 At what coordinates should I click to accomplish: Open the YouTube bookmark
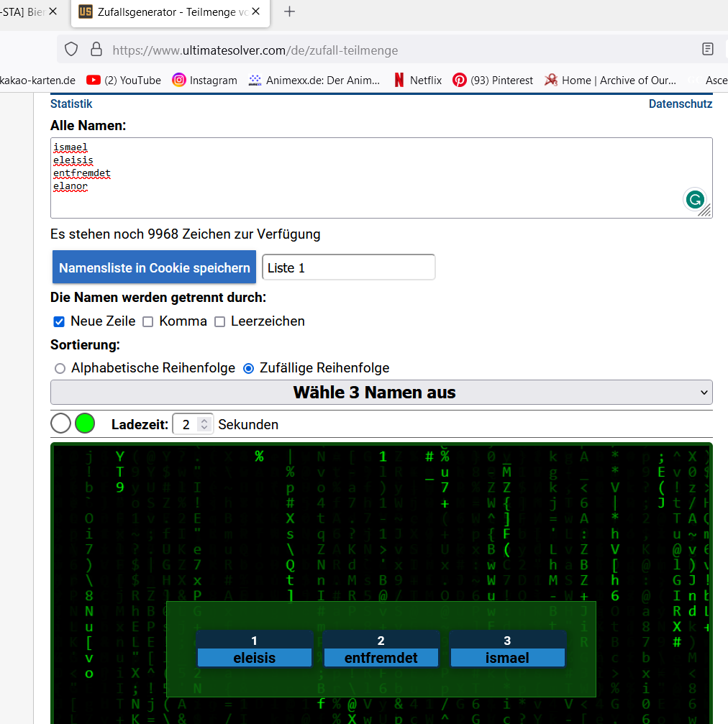click(x=124, y=81)
